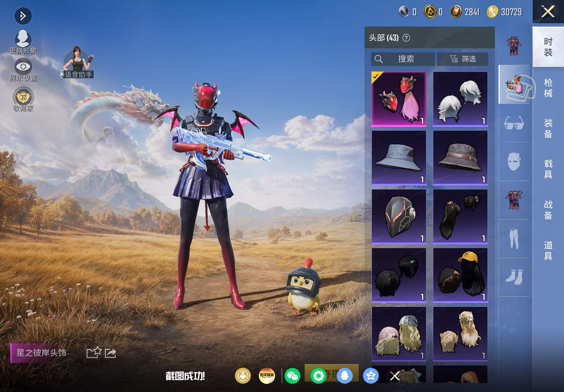Click the help question mark beside 头部 (43)
Viewport: 564px width, 392px height.
[406, 38]
